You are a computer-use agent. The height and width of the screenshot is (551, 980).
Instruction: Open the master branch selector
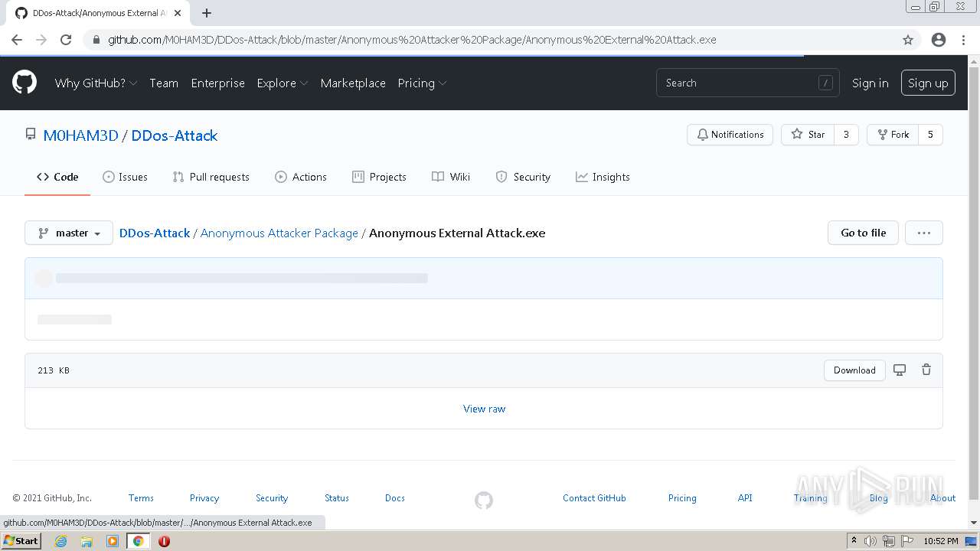69,233
